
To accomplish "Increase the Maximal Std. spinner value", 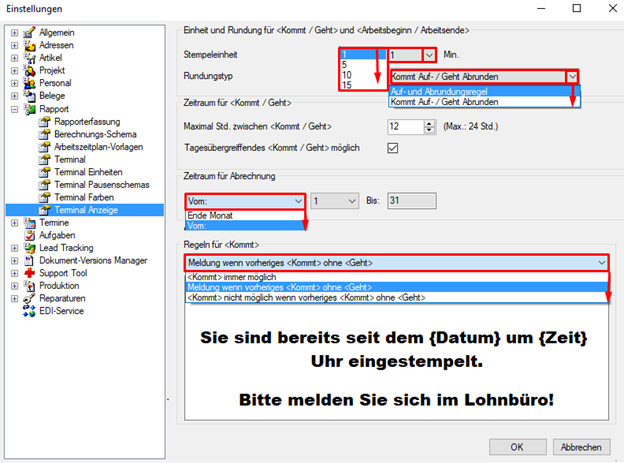I will click(x=429, y=124).
